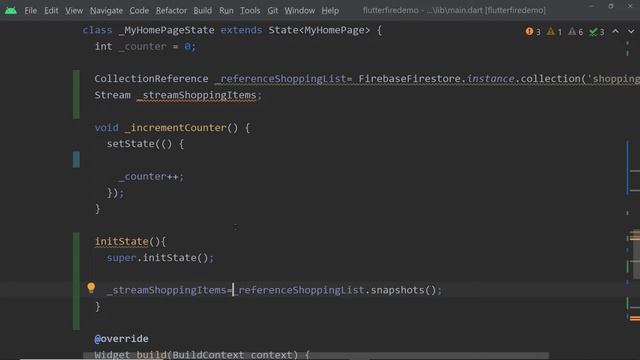Image resolution: width=640 pixels, height=360 pixels.
Task: Click the blue VCS change marker beside setState
Action: [76, 160]
